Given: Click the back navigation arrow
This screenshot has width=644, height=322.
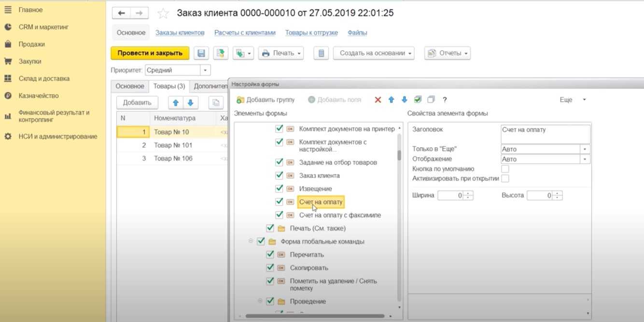Looking at the screenshot, I should (x=122, y=13).
